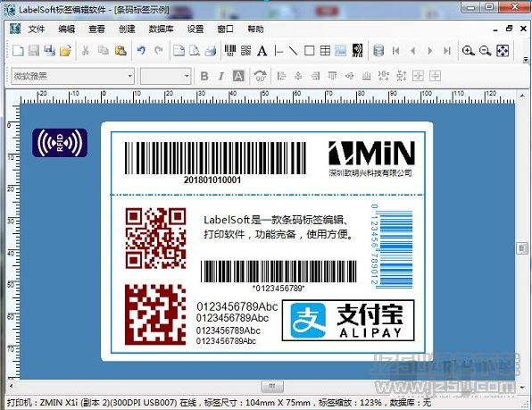Open the database cylinder icon
Image resolution: width=532 pixels, height=410 pixels.
pos(378,51)
